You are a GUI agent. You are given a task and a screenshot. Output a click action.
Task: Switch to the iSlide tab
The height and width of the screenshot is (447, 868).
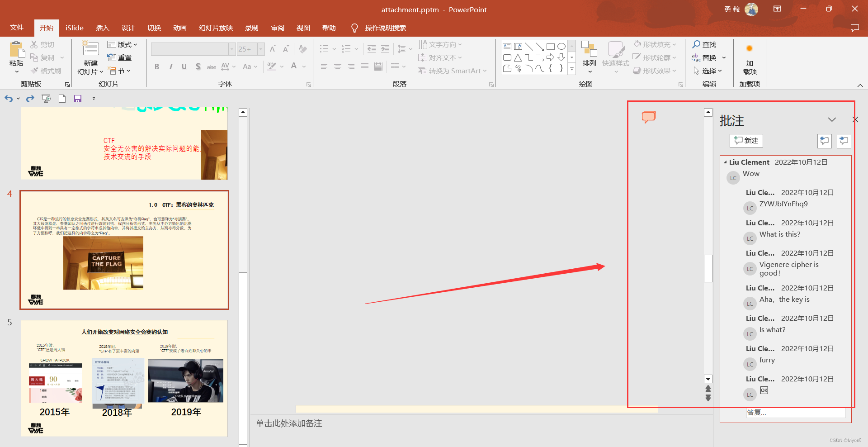(74, 28)
